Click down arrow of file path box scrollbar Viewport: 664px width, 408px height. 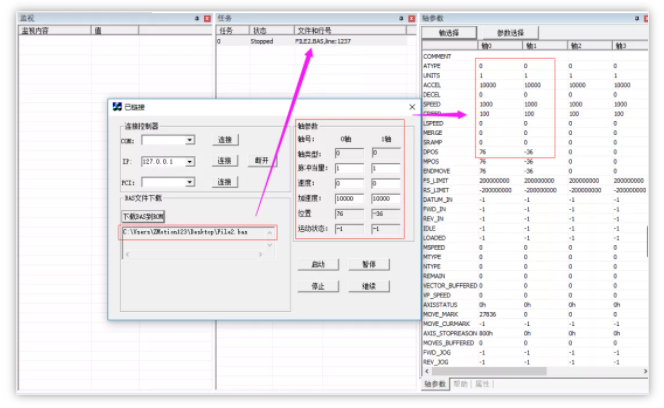click(x=270, y=245)
